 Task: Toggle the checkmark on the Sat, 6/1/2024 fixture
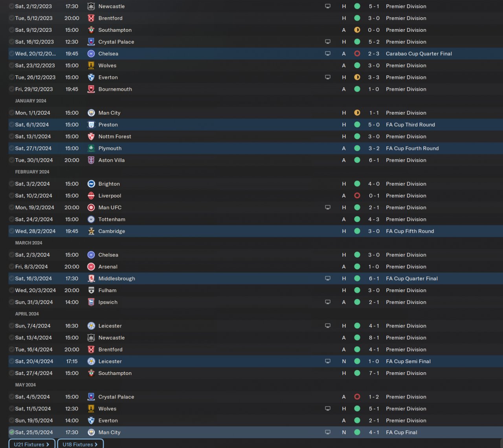pos(12,125)
